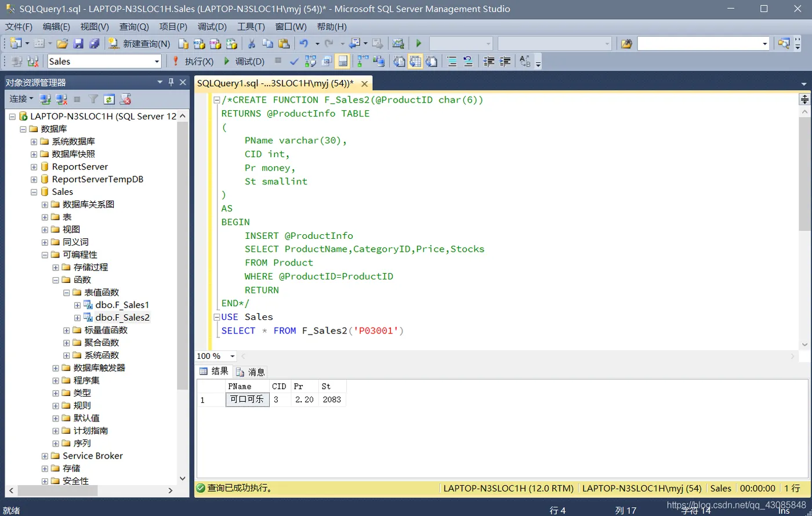The height and width of the screenshot is (516, 812).
Task: Click the Find text input field
Action: [x=698, y=43]
